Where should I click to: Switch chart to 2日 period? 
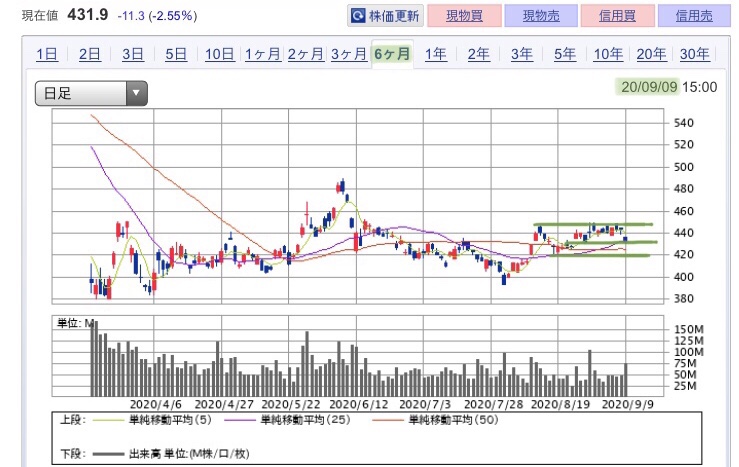click(x=90, y=54)
